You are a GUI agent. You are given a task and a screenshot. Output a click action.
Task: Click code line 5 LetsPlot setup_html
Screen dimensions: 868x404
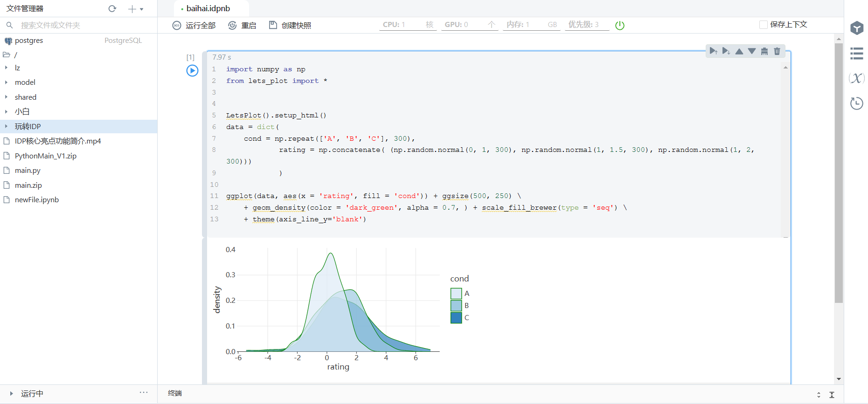point(276,115)
